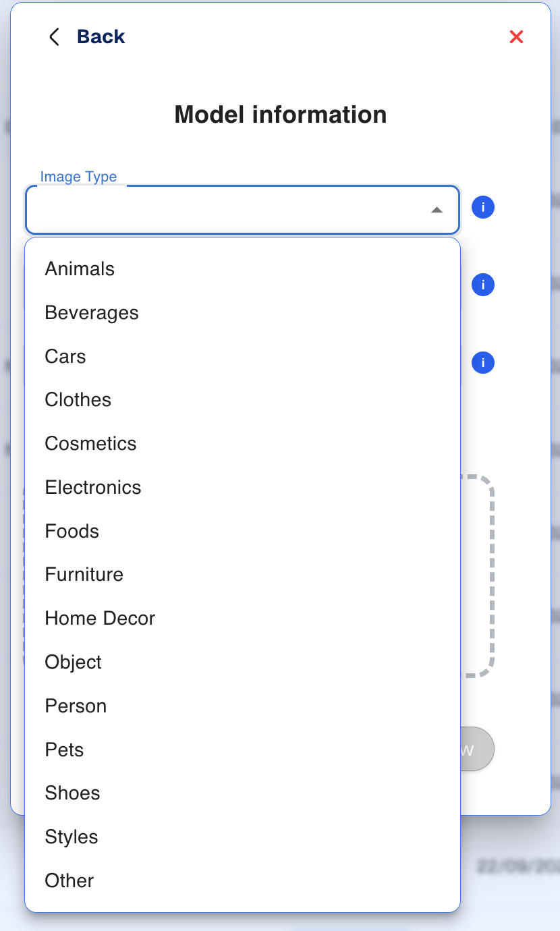Click the third blue info icon
Image resolution: width=560 pixels, height=931 pixels.
[x=483, y=363]
